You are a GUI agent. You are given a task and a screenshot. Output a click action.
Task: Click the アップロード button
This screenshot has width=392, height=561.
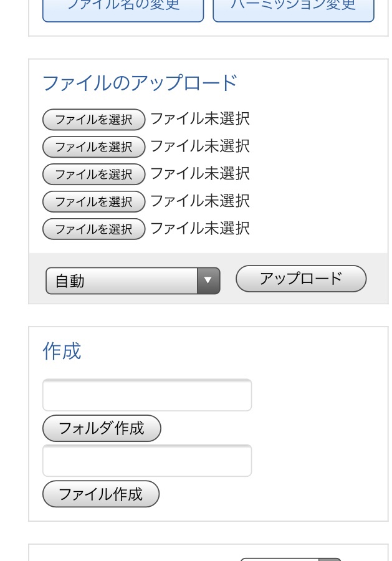(301, 279)
